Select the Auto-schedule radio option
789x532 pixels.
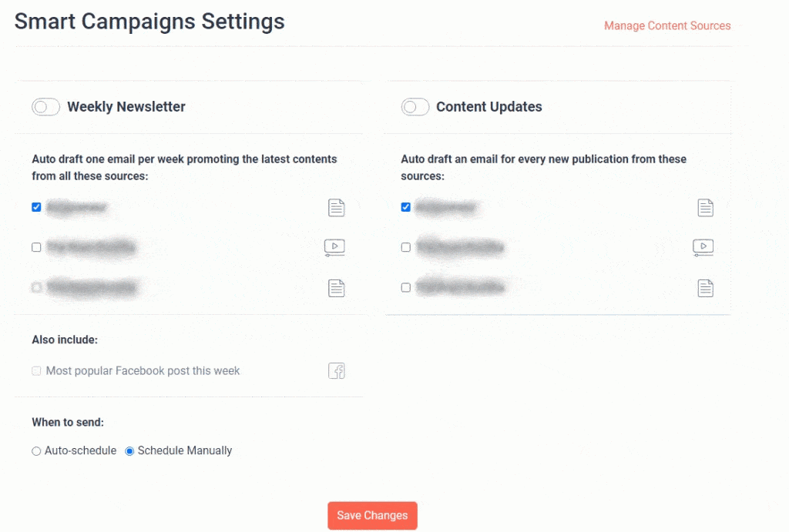[x=36, y=451]
